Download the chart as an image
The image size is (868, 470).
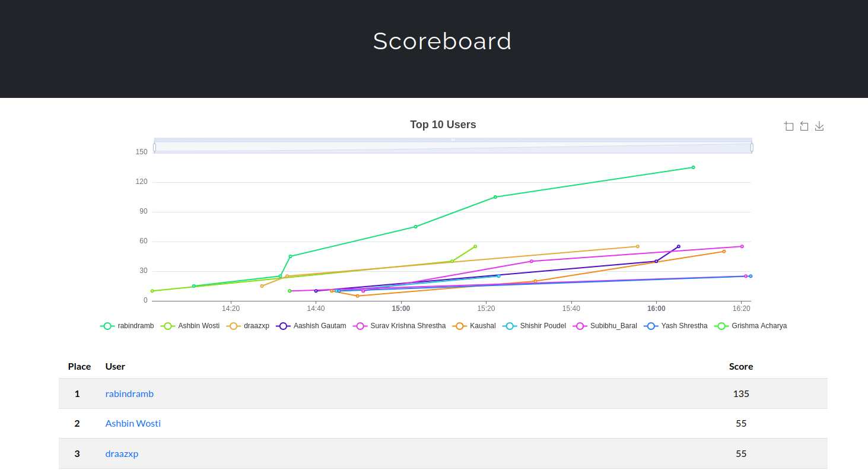click(x=819, y=126)
